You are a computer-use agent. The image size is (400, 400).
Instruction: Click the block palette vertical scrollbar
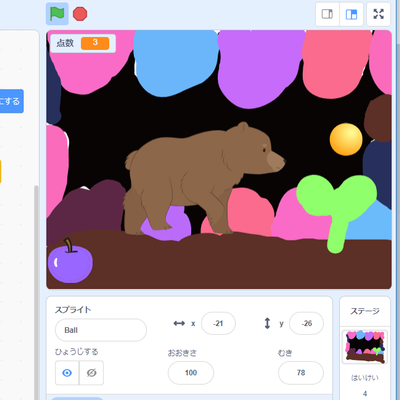[36, 290]
